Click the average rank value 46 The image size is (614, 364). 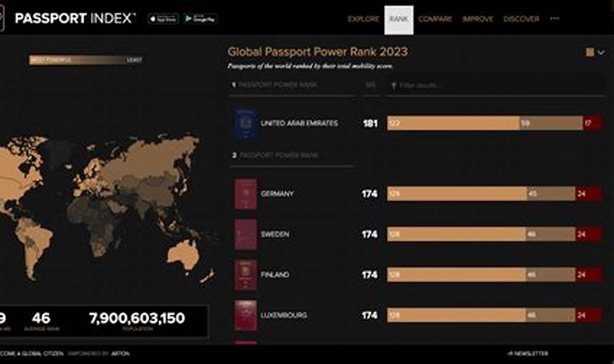tap(41, 318)
